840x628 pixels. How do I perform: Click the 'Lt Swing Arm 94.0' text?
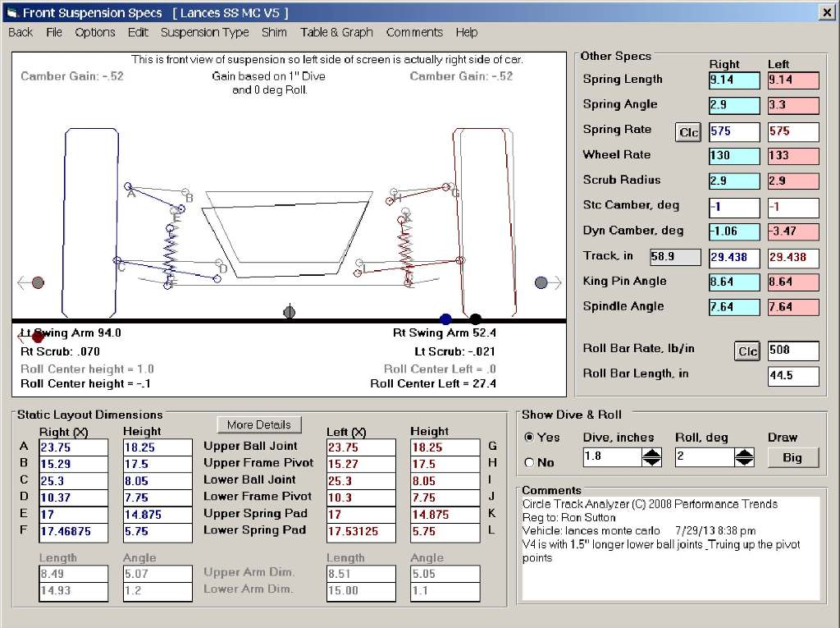[71, 333]
